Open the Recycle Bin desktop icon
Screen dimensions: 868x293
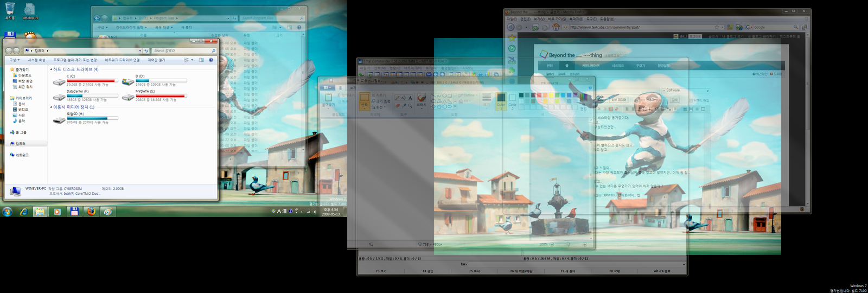click(10, 9)
